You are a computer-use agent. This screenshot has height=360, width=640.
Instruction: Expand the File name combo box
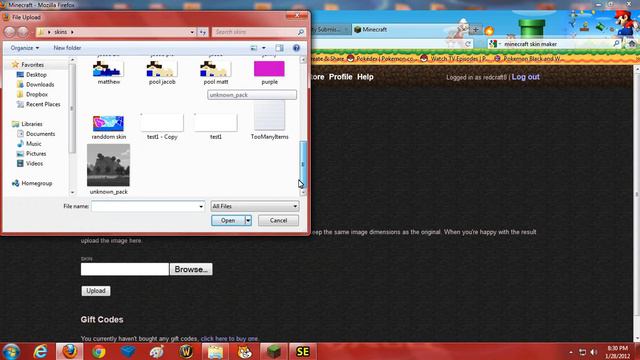tap(201, 207)
